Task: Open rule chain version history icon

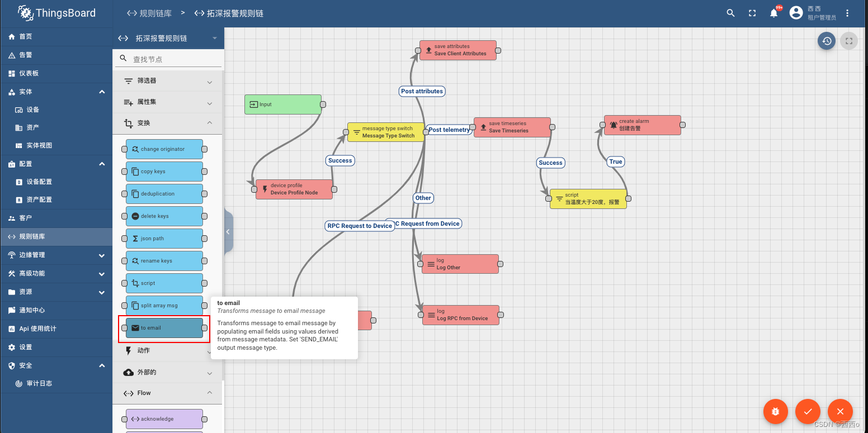Action: pos(827,41)
